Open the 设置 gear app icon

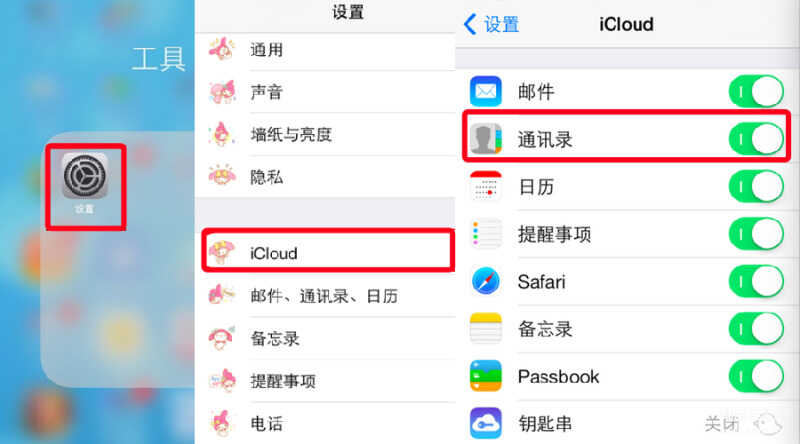point(85,176)
